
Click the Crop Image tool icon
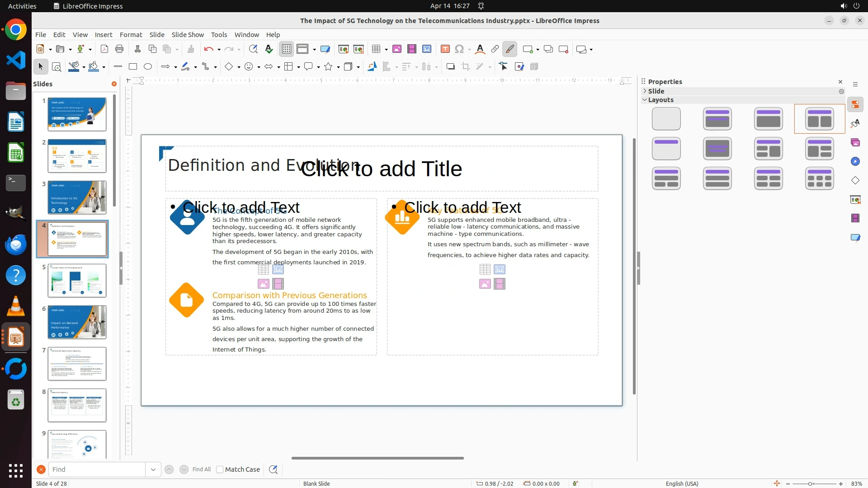466,67
